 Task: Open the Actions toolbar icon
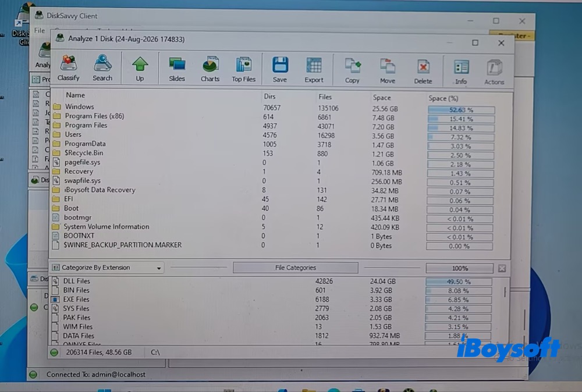point(494,72)
